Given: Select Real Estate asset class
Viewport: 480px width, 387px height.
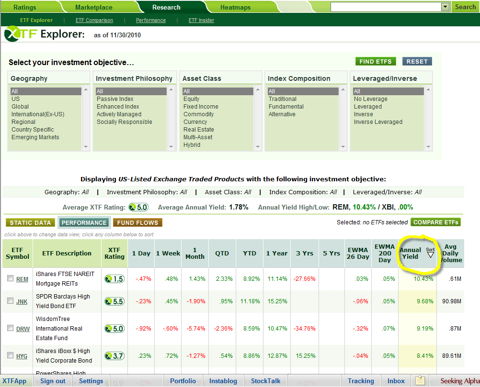Looking at the screenshot, I should click(199, 130).
